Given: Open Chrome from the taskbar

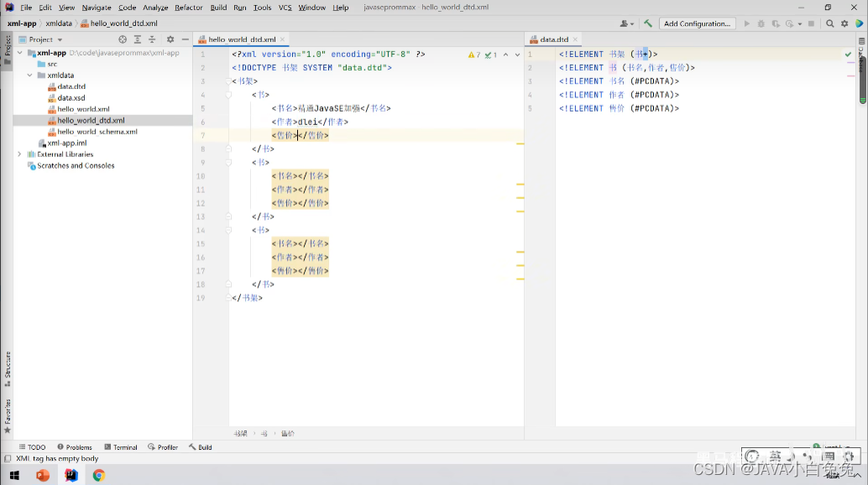Looking at the screenshot, I should (x=98, y=475).
